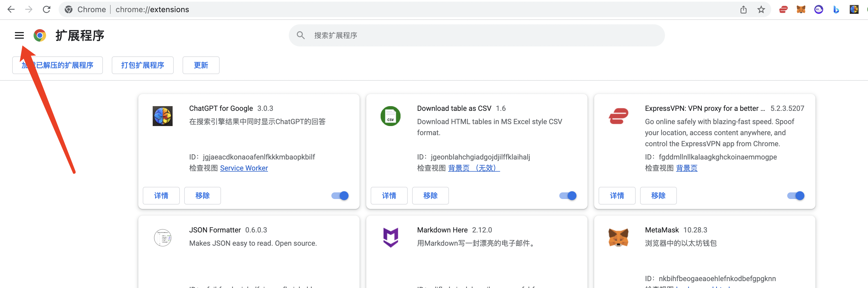
Task: Disable the ChatGPT for Google extension toggle
Action: coord(340,196)
